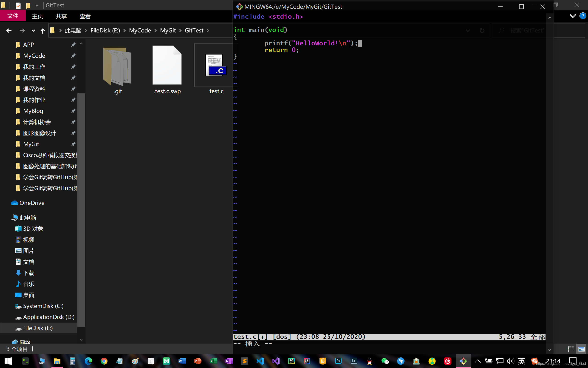
Task: Open PyCharm from taskbar
Action: [291, 361]
